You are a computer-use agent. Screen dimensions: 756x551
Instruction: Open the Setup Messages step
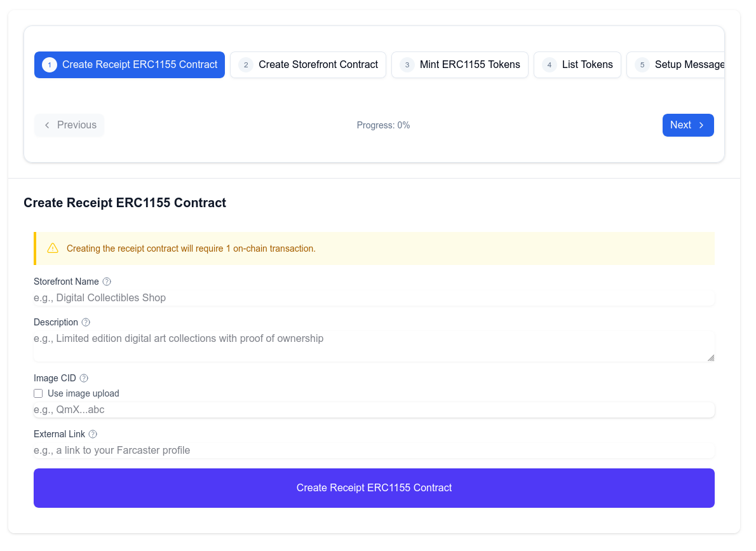pyautogui.click(x=680, y=64)
